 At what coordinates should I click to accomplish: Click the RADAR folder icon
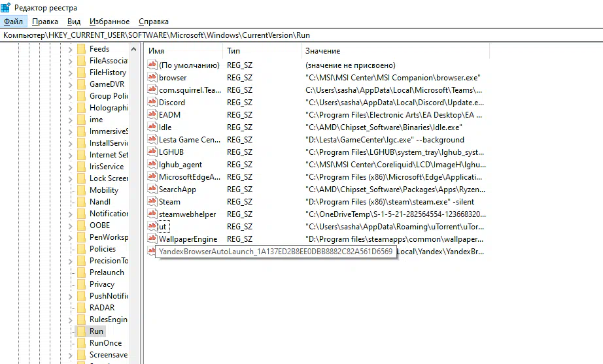81,308
